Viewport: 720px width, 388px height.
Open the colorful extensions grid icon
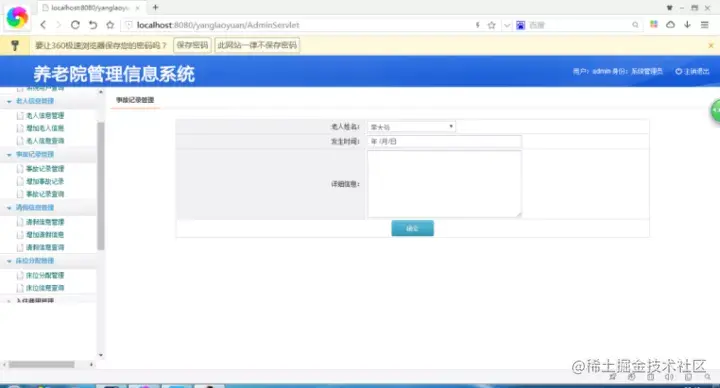pos(654,24)
